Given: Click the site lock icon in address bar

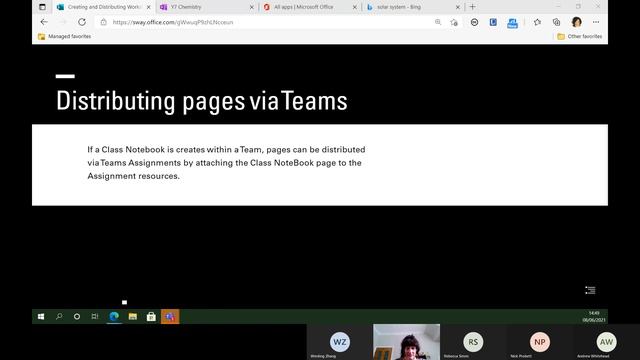Looking at the screenshot, I should [104, 22].
